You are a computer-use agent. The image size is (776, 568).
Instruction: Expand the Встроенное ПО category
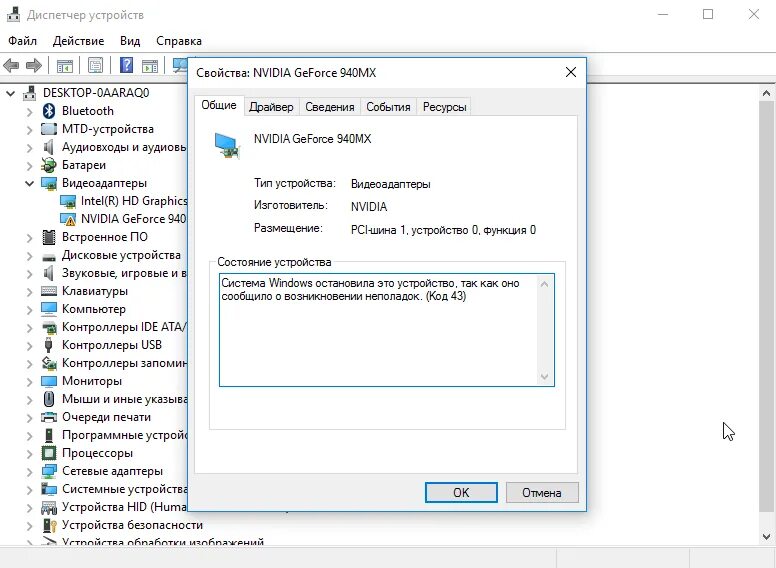(x=30, y=238)
